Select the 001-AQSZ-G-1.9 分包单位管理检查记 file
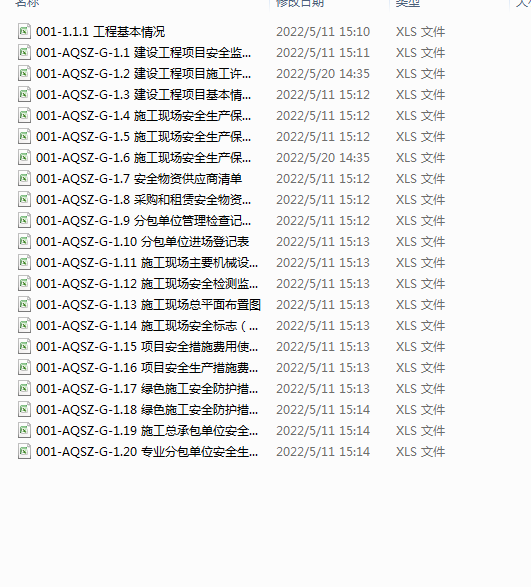531x587 pixels. [143, 220]
